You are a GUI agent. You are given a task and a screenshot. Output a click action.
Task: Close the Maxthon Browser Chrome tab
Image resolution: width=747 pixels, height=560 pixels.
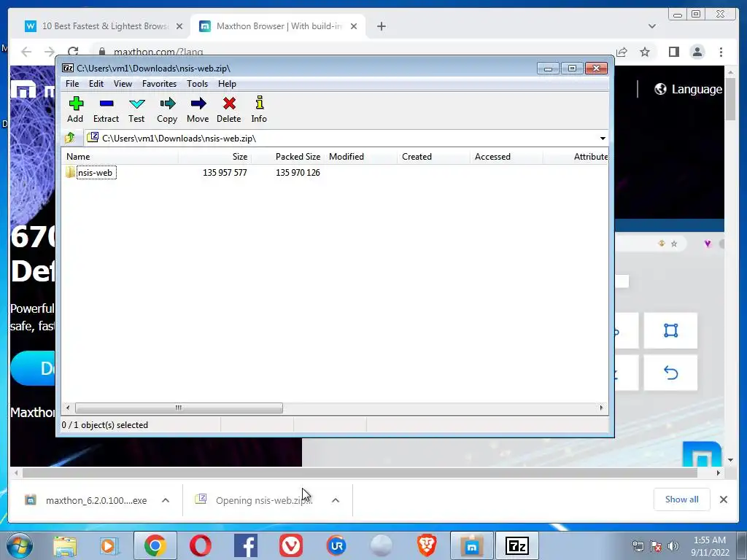pos(354,26)
